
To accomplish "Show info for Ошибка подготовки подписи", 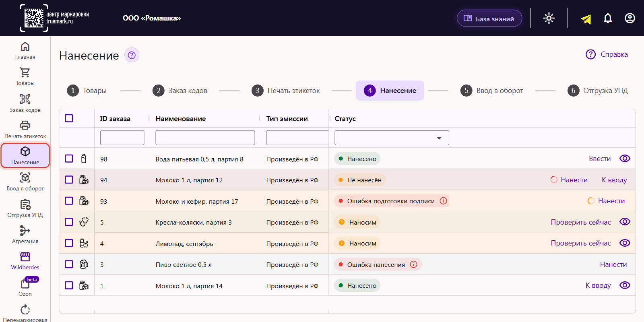I will (443, 201).
